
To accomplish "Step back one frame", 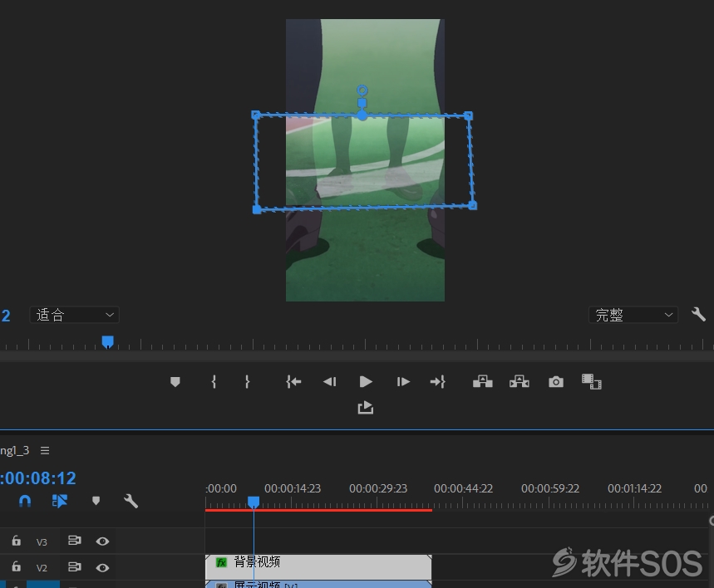I will (x=330, y=381).
